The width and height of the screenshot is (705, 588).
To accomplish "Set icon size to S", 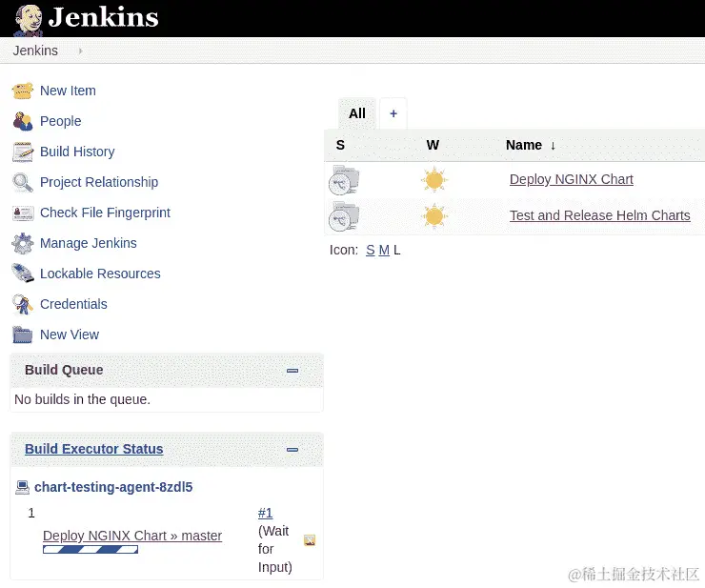I will [370, 250].
